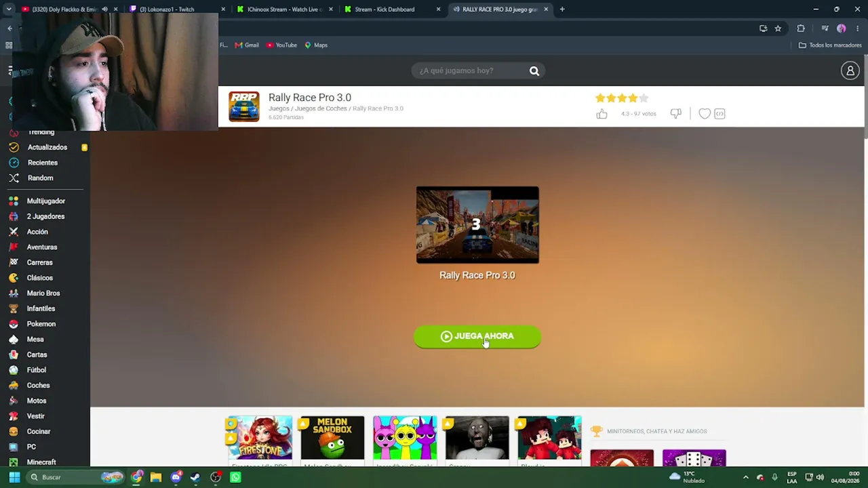Open a new browser tab
Image resolution: width=868 pixels, height=488 pixels.
562,9
